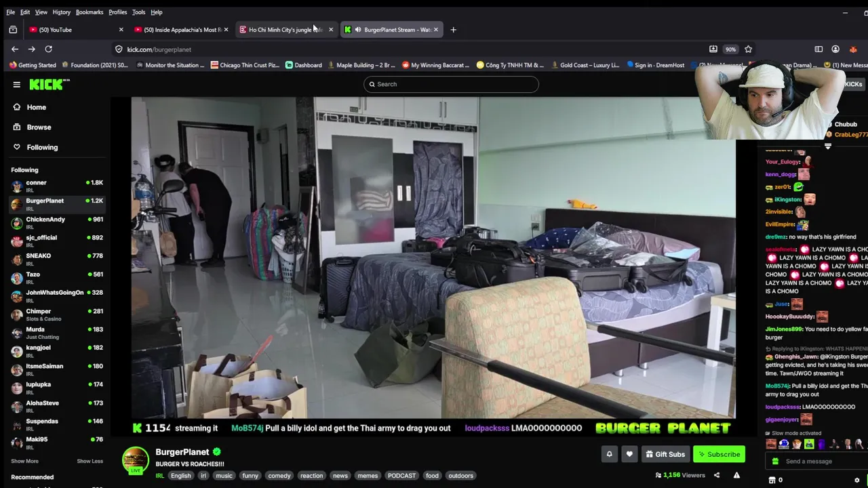Click the Gift Subs button
Screen dimensions: 868x488
click(x=665, y=454)
